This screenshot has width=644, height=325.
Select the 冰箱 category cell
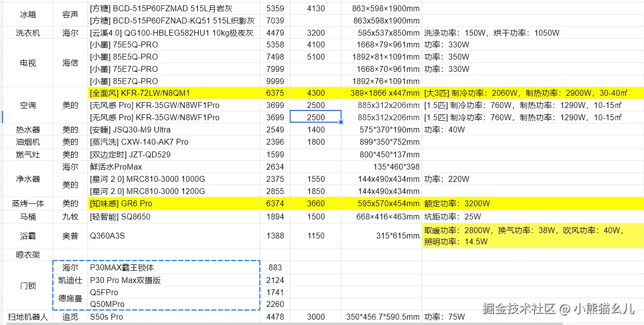pyautogui.click(x=27, y=15)
